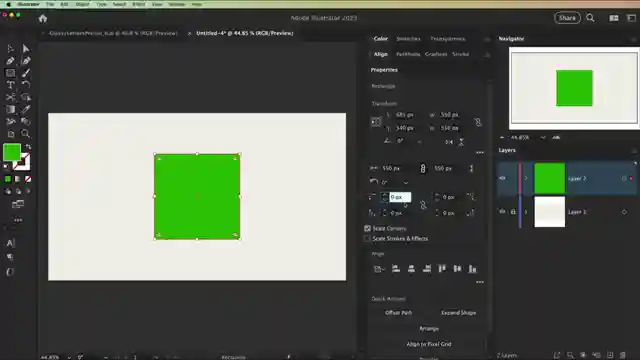Select the Rotate tool
Image resolution: width=640 pixels, height=360 pixels.
tap(26, 85)
